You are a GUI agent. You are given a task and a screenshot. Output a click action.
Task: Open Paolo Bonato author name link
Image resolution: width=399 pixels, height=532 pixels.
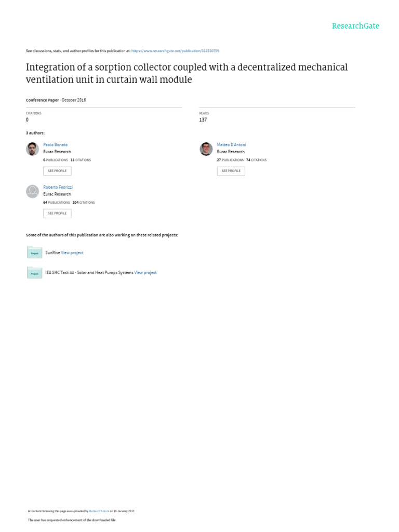coord(55,144)
